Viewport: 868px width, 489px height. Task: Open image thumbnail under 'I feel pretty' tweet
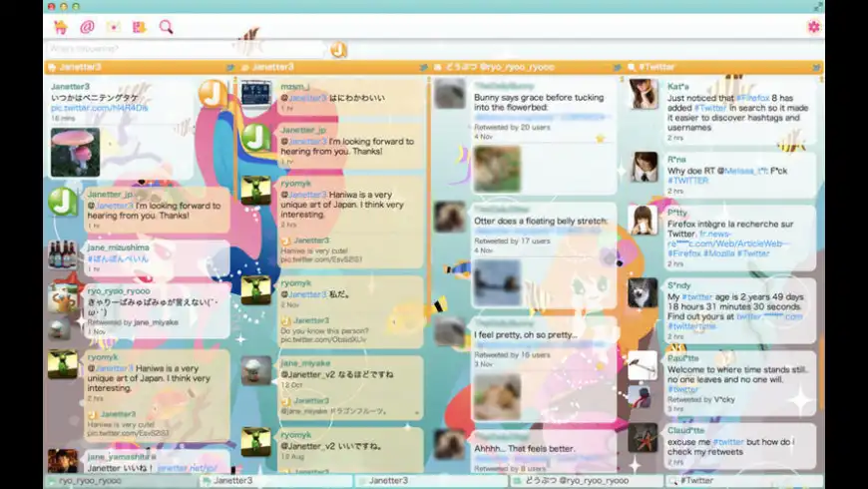(x=497, y=396)
